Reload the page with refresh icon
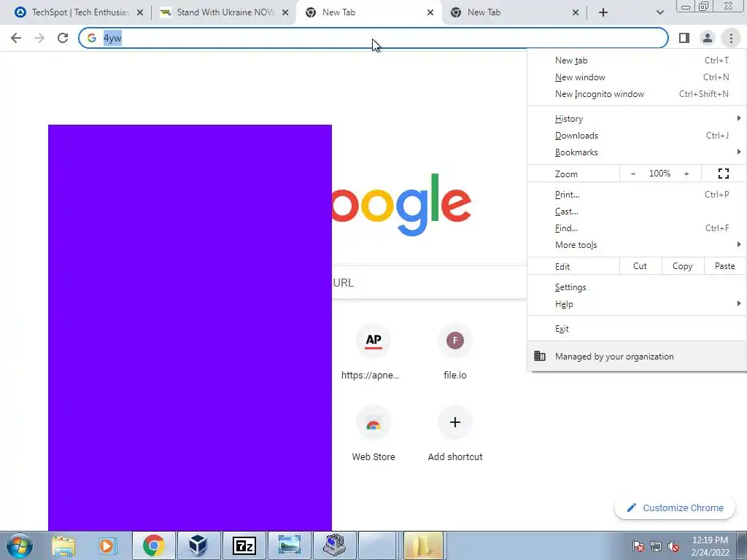 [x=63, y=38]
